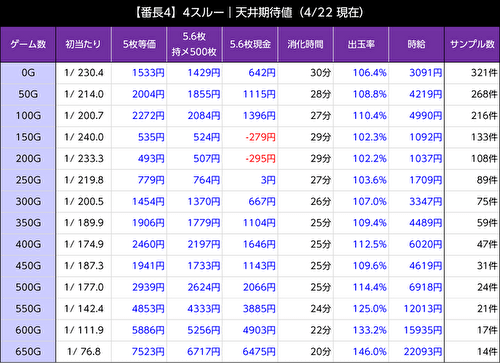Select the 0G row label
Screen dimensions: 500x363
pos(28,73)
